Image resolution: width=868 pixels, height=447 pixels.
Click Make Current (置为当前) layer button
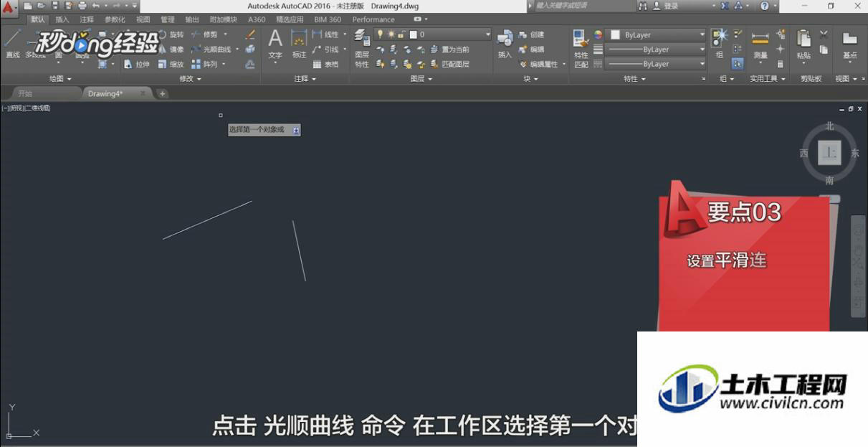click(450, 50)
